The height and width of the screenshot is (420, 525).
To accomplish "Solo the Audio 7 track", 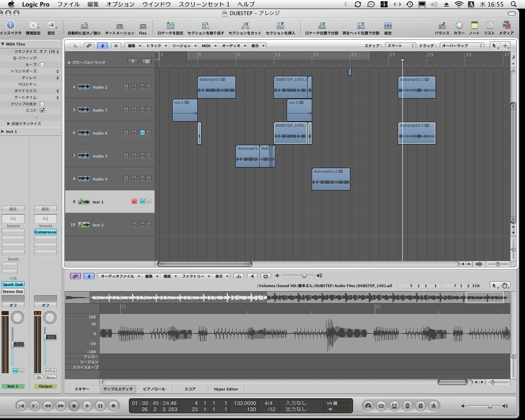I will pyautogui.click(x=148, y=110).
